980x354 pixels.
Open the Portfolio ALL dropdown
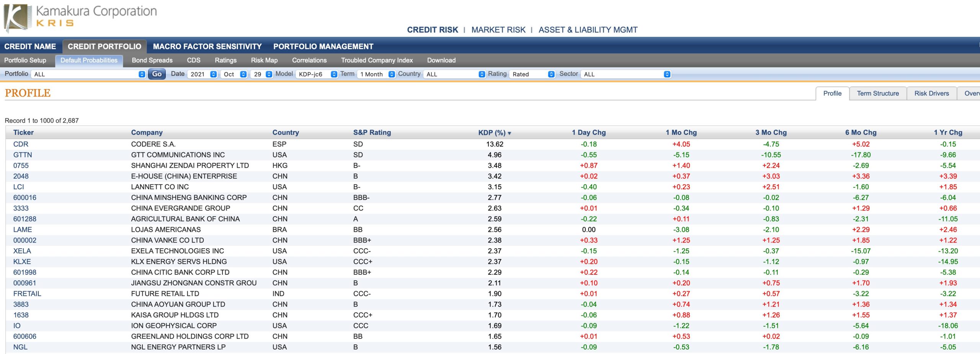(x=88, y=74)
